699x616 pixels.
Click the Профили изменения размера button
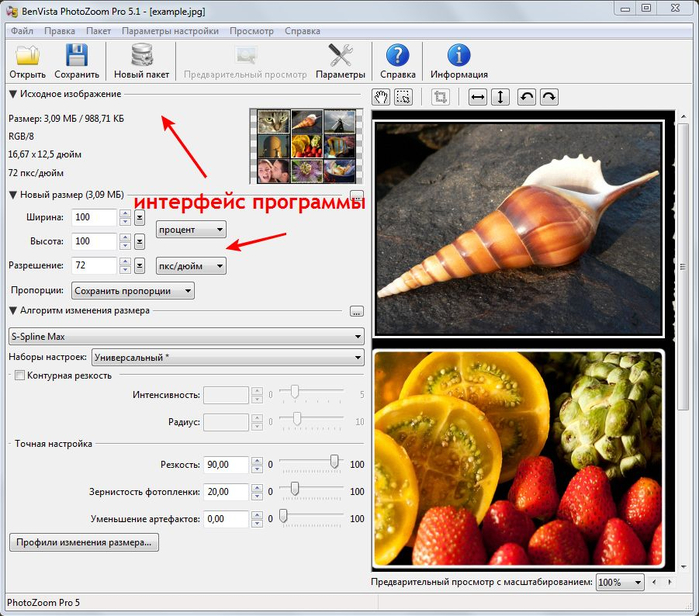84,543
